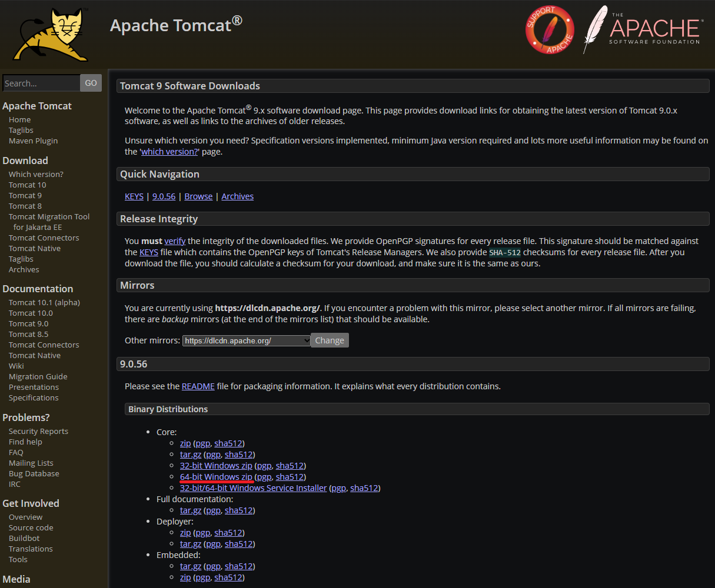
Task: Select Tomcat 10 download page
Action: [28, 185]
